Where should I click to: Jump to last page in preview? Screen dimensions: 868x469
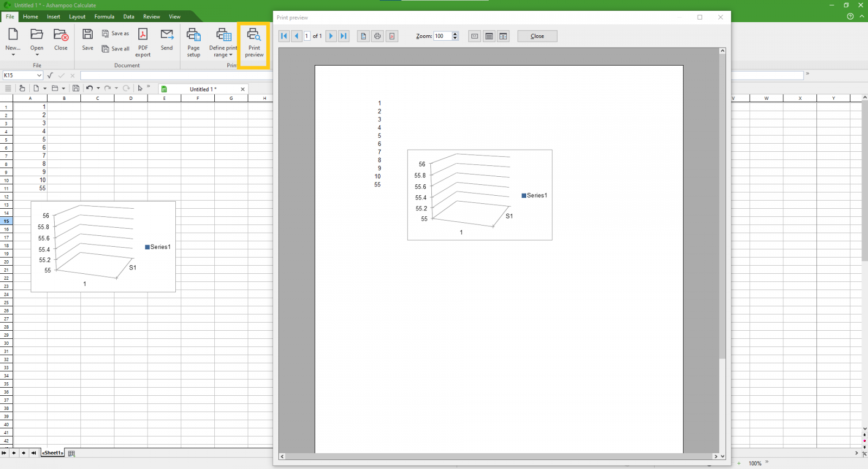343,36
